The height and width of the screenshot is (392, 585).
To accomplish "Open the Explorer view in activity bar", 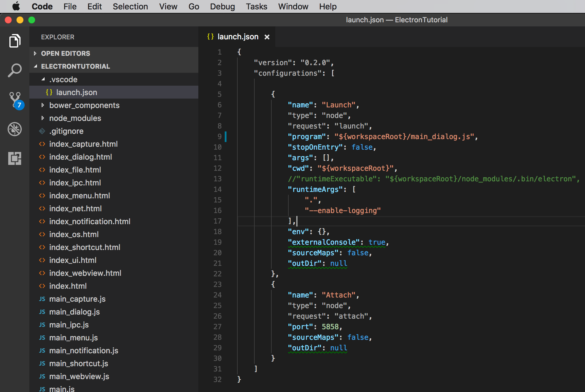I will point(15,41).
